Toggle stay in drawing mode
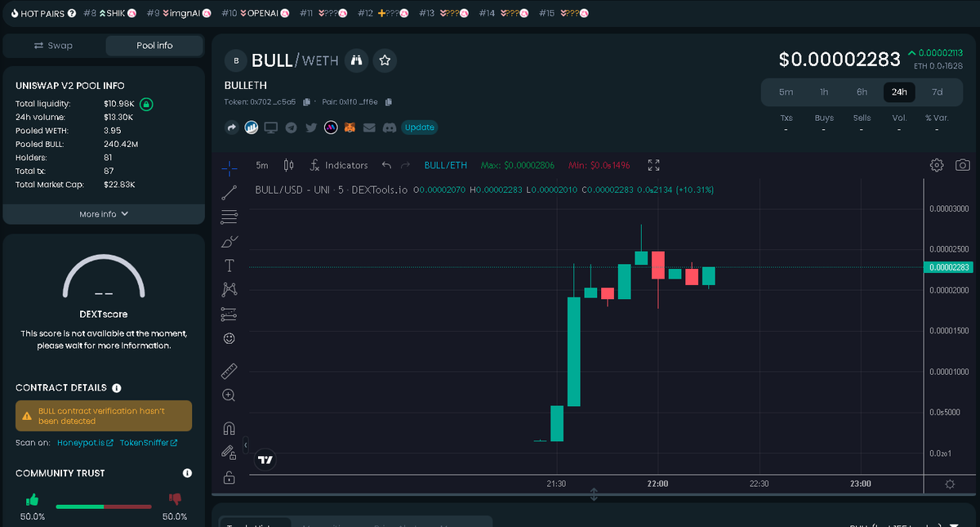 [229, 452]
